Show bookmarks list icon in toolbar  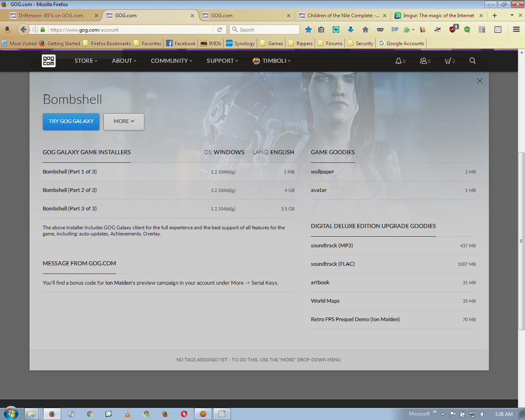point(321,30)
